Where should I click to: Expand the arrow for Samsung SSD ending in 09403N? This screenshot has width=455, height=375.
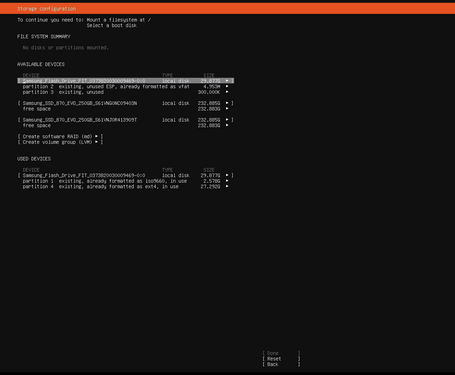pyautogui.click(x=227, y=103)
